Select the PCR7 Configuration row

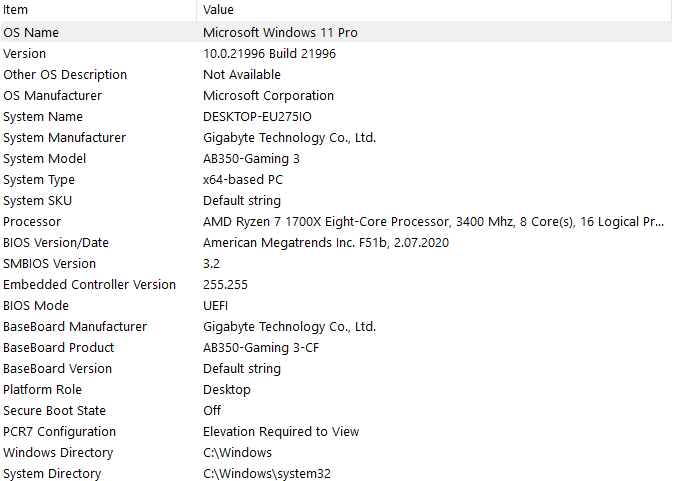(x=60, y=431)
